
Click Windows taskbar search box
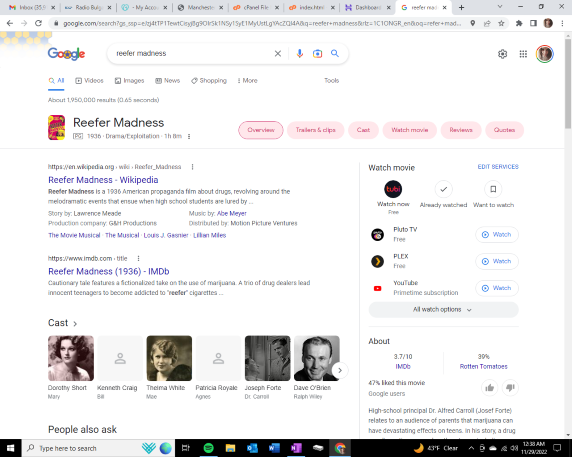point(98,448)
